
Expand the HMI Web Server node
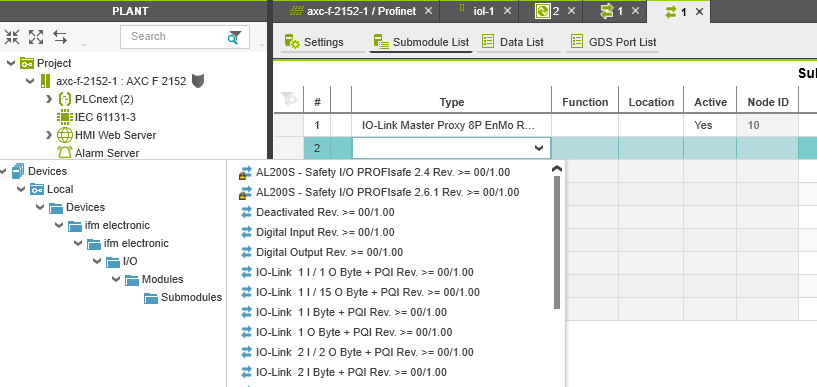pyautogui.click(x=48, y=135)
